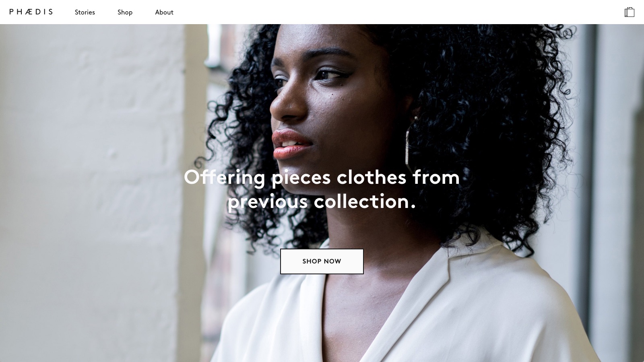Go to the Shop page

tap(125, 12)
